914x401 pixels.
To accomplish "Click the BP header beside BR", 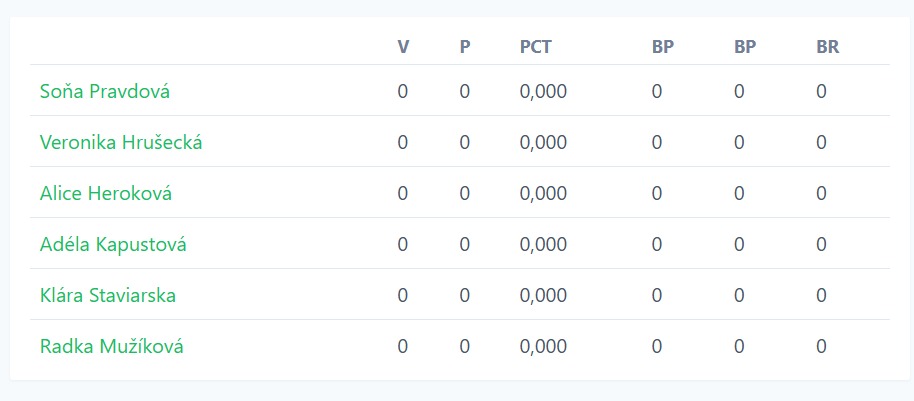I will click(x=745, y=47).
